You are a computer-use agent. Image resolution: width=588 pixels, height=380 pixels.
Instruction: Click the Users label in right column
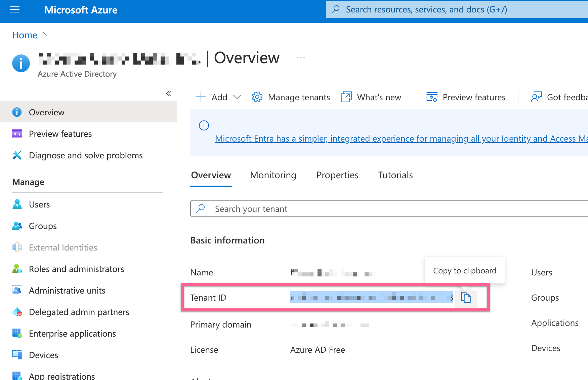(542, 272)
